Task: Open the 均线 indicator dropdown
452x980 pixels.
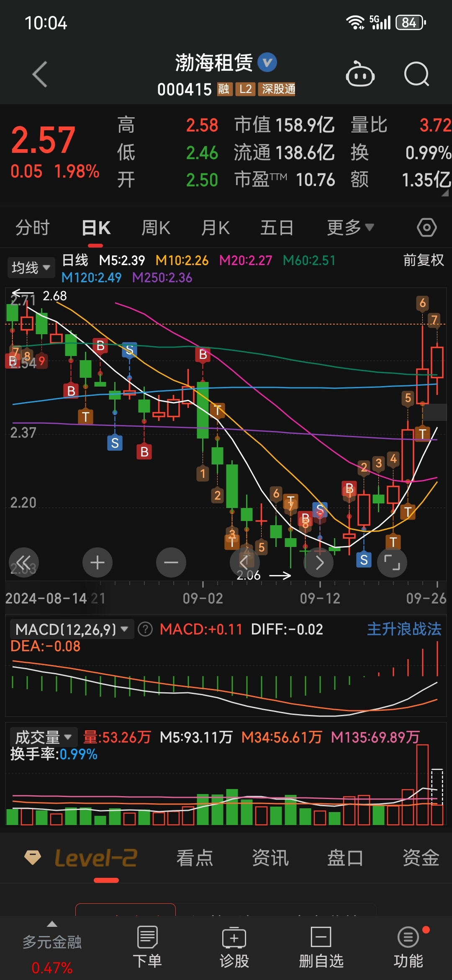Action: pos(31,267)
